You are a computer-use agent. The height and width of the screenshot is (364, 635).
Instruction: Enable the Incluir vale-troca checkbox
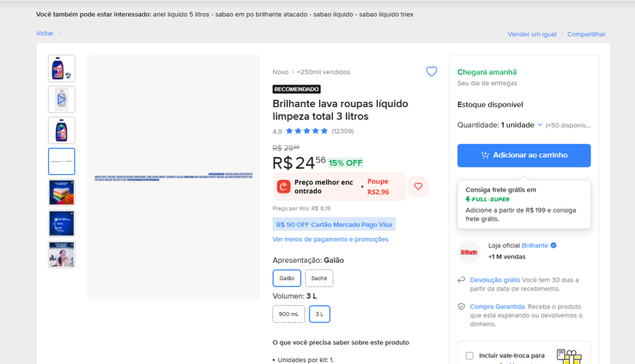pos(470,355)
